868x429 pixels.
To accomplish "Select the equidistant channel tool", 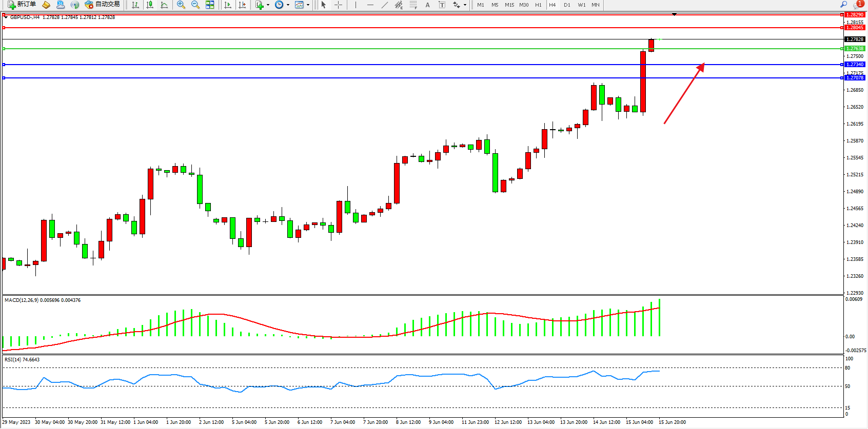I will tap(399, 5).
